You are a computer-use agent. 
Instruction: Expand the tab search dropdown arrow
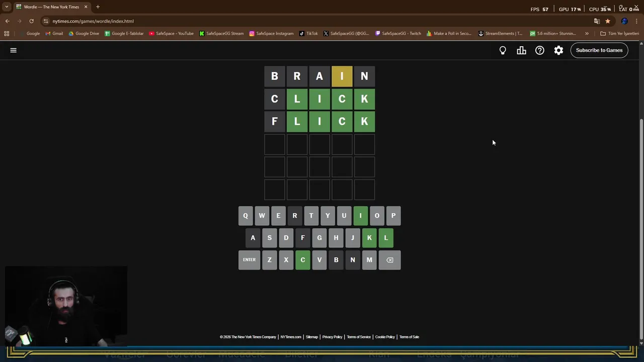click(7, 7)
